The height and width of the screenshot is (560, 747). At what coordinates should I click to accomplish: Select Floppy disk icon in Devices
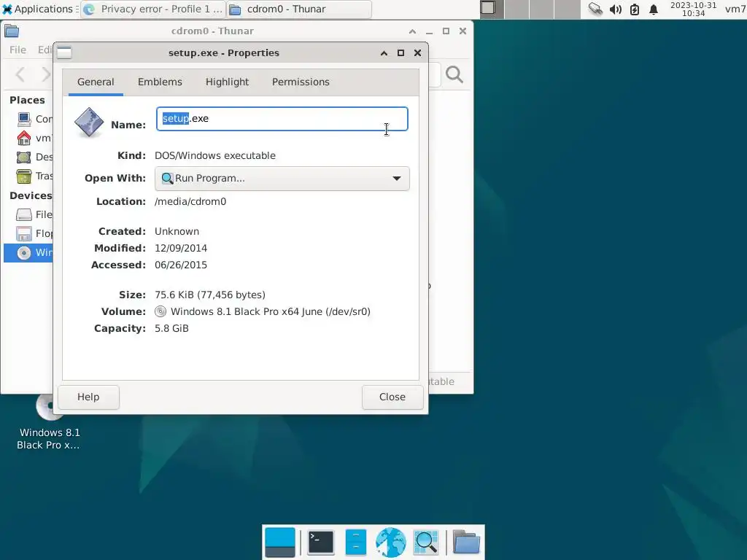pos(24,234)
